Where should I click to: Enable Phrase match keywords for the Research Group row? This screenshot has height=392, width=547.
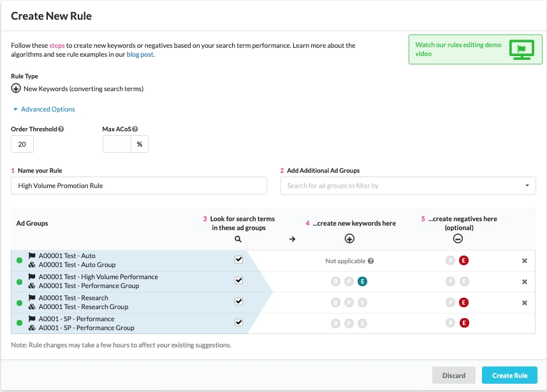click(349, 301)
